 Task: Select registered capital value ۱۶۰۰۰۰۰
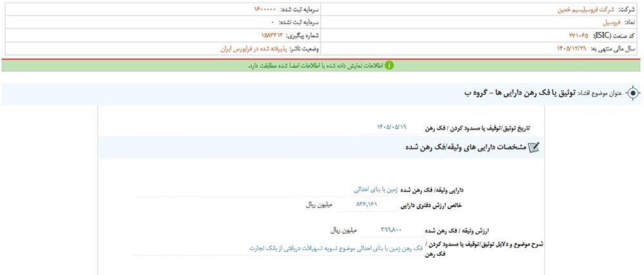click(265, 9)
